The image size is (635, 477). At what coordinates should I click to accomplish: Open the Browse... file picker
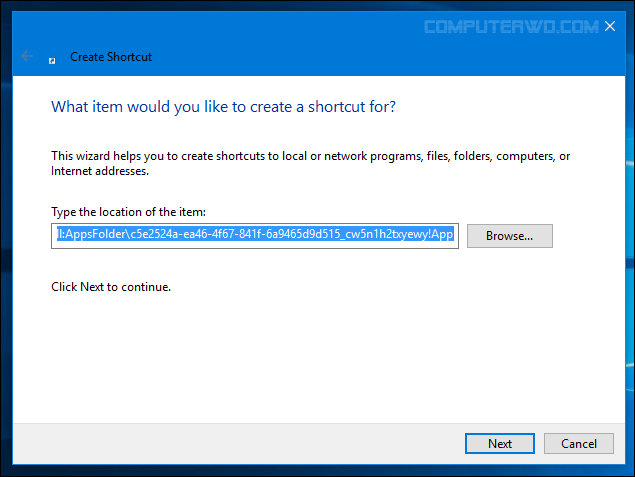pyautogui.click(x=509, y=236)
